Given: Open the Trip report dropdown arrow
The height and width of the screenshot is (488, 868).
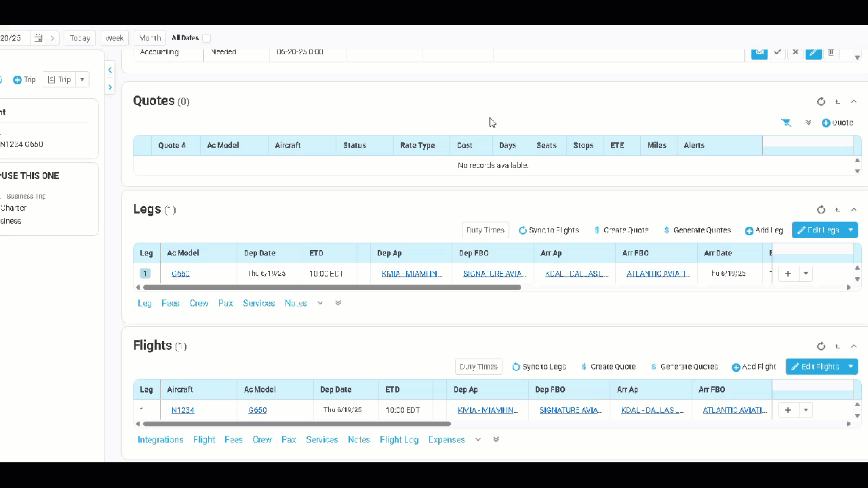Looking at the screenshot, I should [x=82, y=80].
